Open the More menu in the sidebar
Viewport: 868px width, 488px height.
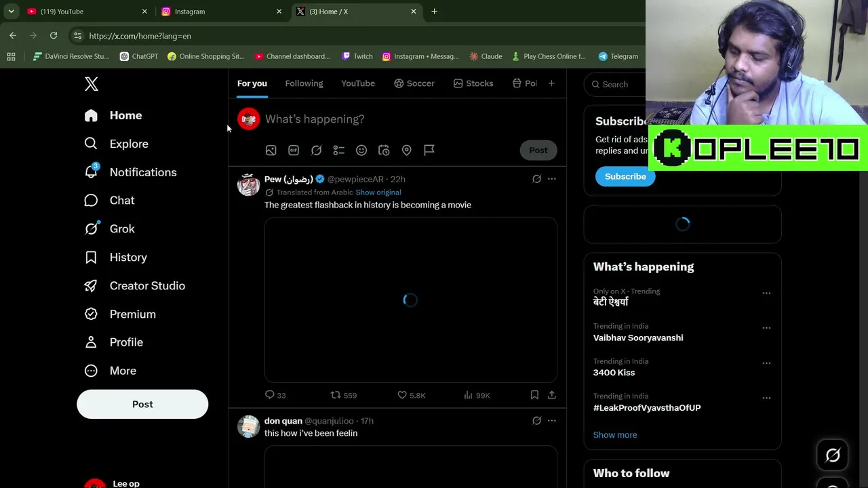[110, 371]
